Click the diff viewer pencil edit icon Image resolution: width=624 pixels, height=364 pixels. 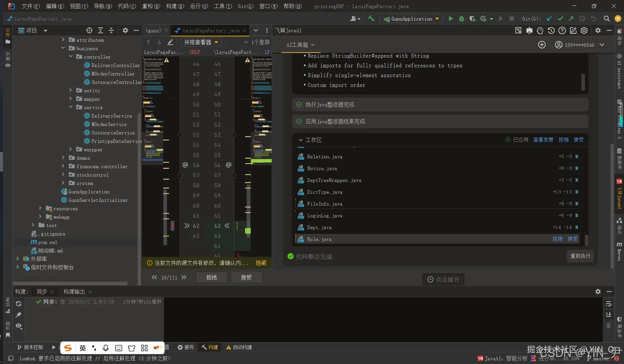pyautogui.click(x=170, y=42)
